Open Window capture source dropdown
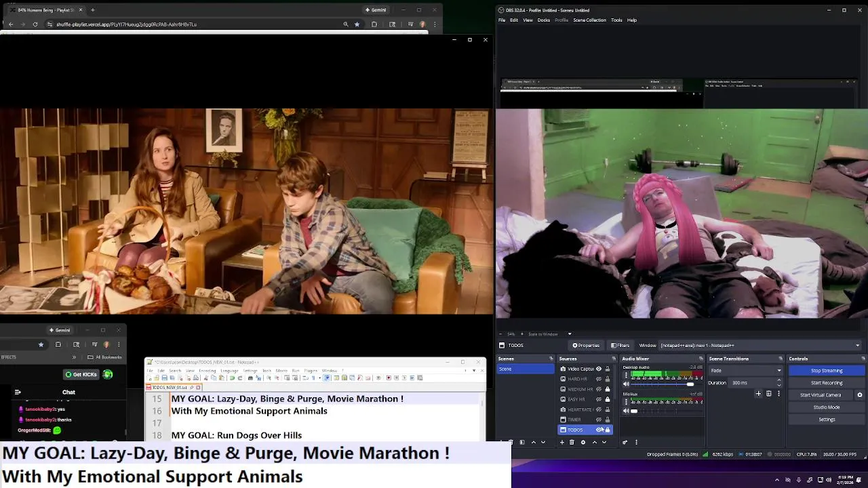 pyautogui.click(x=760, y=345)
